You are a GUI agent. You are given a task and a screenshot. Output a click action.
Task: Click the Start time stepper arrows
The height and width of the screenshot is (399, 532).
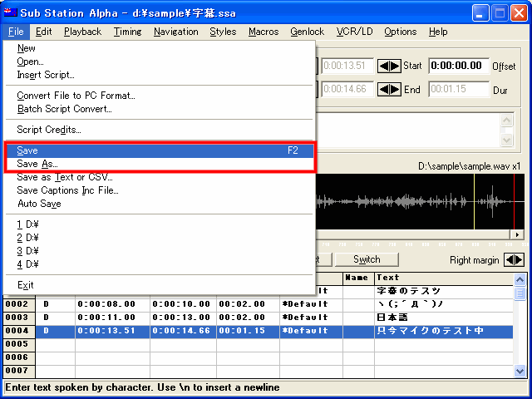point(389,66)
